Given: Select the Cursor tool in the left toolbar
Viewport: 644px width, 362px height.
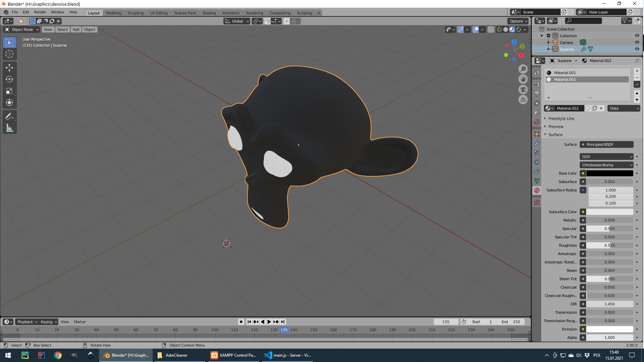Looking at the screenshot, I should [x=9, y=54].
